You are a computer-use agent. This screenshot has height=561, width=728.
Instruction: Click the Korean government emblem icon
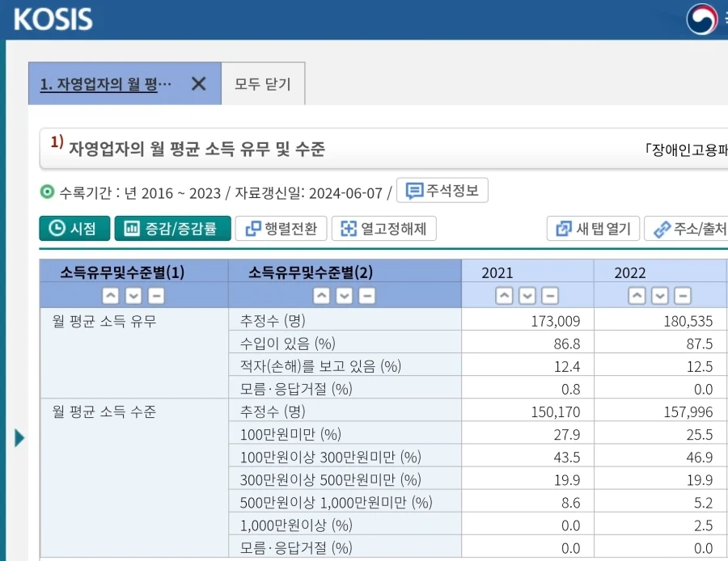(702, 19)
